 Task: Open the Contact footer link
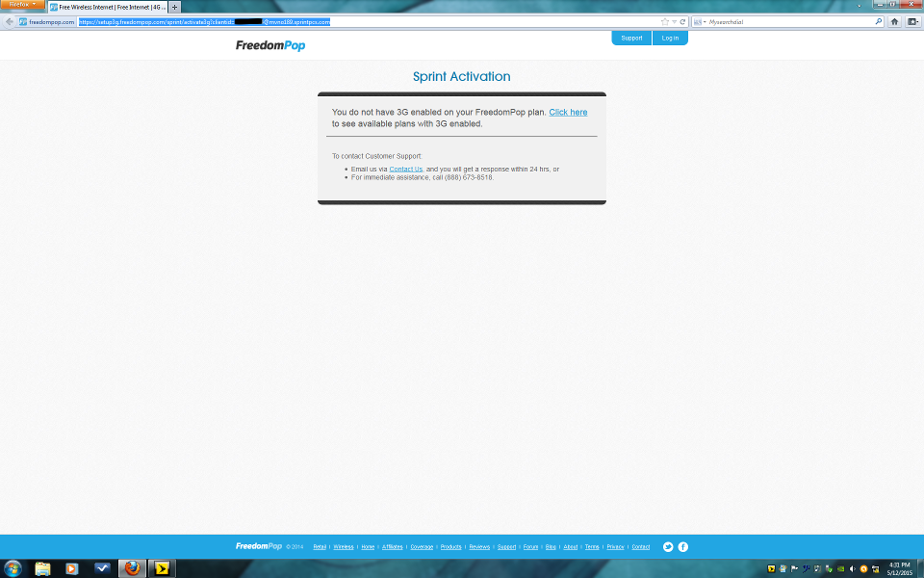pos(641,547)
